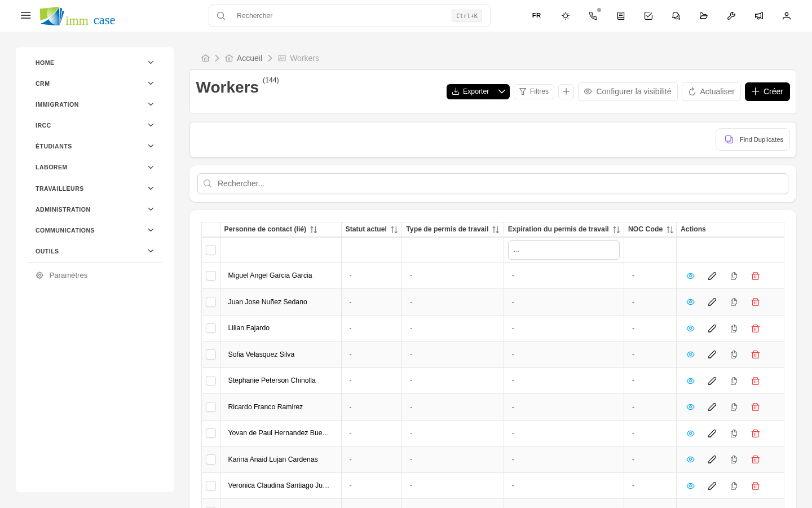Expand the TRAVAILLEURS sidebar section
Screen dimensions: 812x508
click(x=94, y=189)
